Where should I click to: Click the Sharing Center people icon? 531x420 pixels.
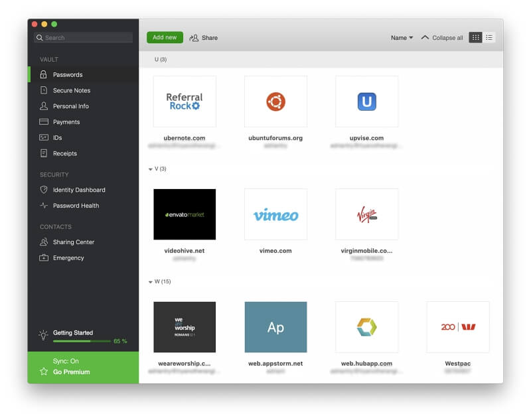(x=43, y=242)
